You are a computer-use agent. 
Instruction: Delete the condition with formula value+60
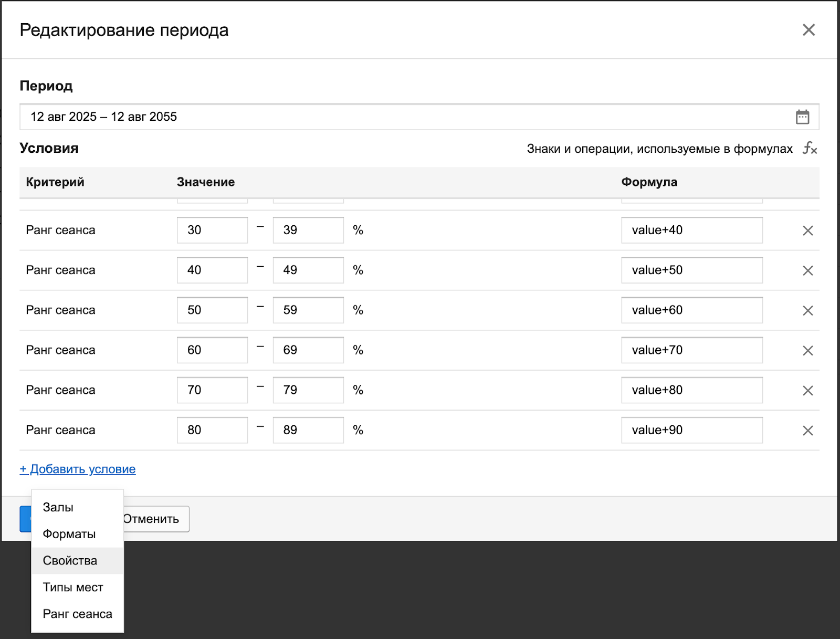pos(807,310)
